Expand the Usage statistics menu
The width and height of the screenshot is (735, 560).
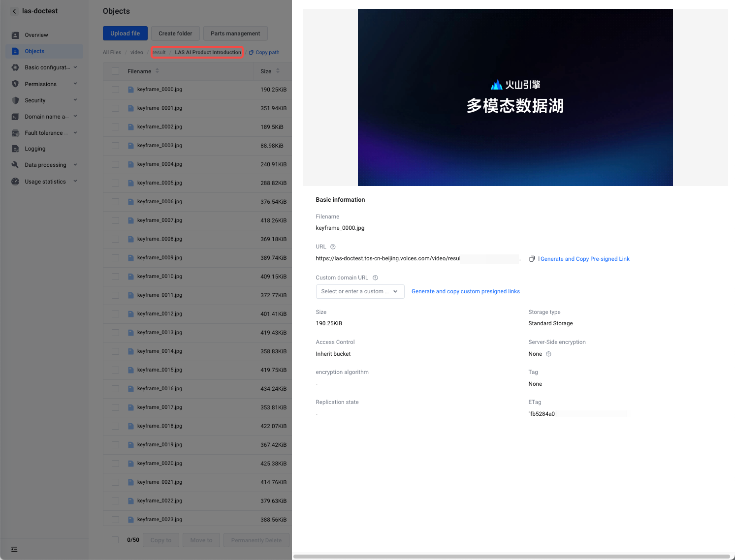click(75, 181)
